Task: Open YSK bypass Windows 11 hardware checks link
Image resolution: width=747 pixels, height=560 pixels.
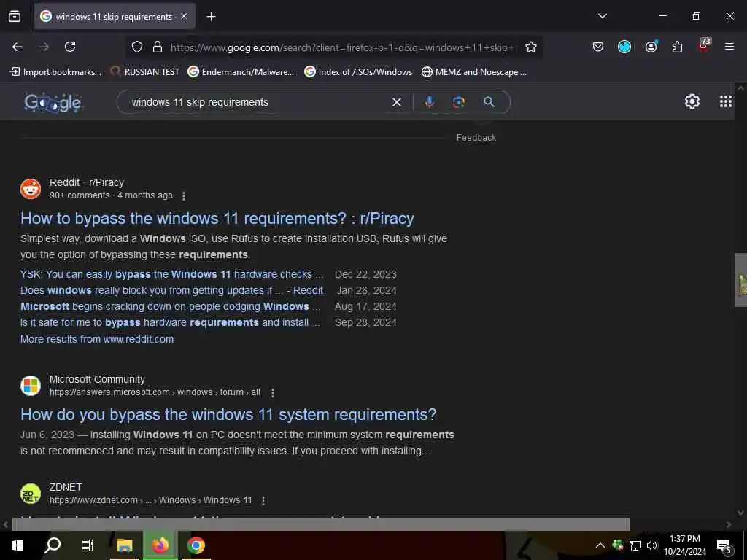Action: [x=172, y=274]
